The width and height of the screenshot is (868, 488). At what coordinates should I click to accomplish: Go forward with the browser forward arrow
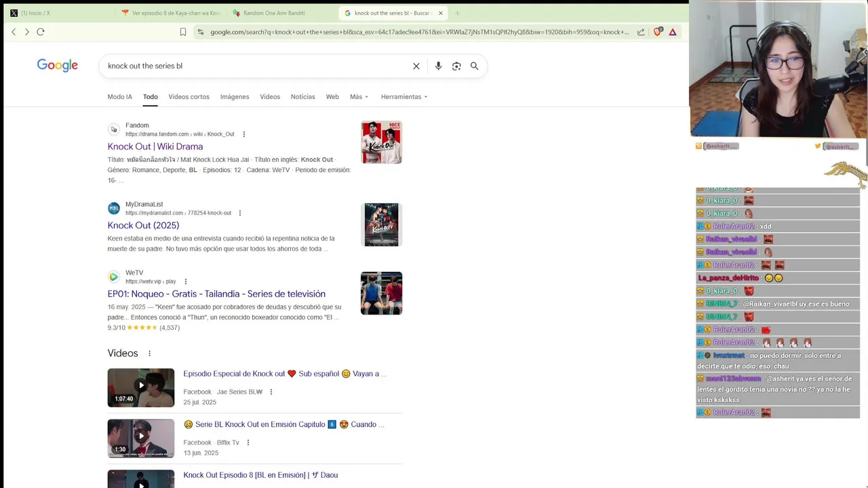(x=27, y=32)
